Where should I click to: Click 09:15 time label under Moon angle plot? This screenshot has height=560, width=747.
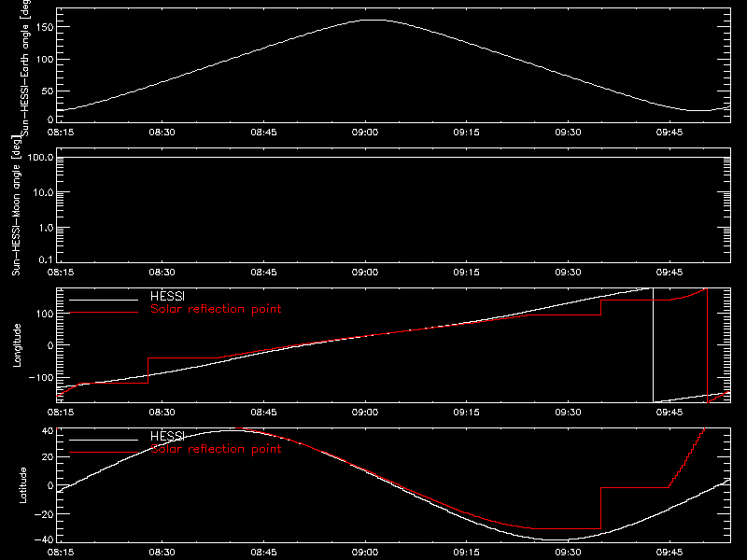tap(466, 272)
